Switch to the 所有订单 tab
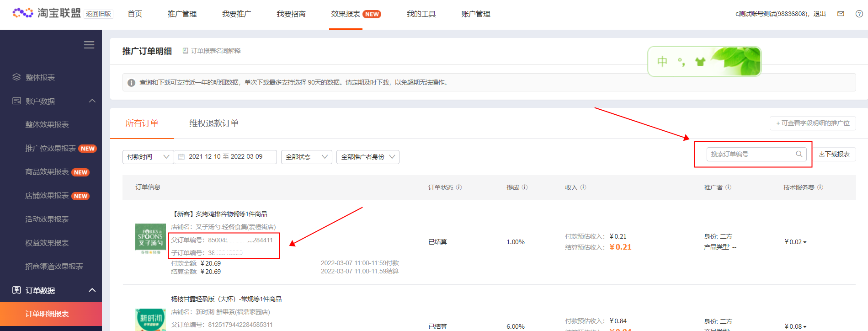868x331 pixels. tap(142, 123)
